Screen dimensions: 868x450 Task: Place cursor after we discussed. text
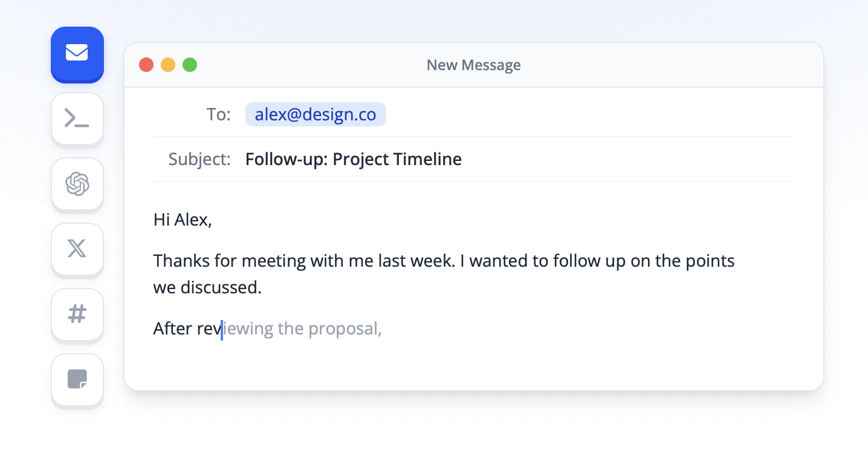pyautogui.click(x=262, y=287)
